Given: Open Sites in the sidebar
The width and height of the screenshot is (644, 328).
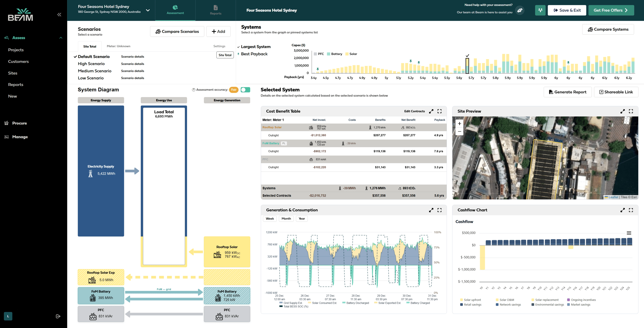Looking at the screenshot, I should coord(13,73).
